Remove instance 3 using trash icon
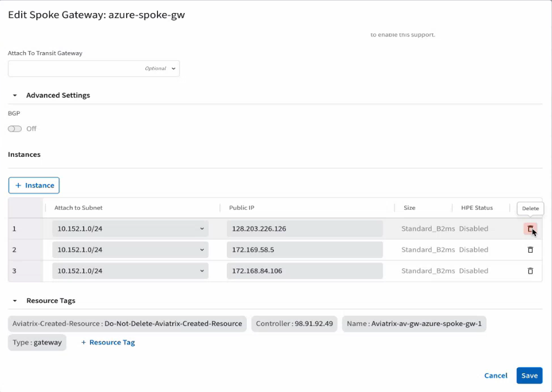Screen dimensions: 552x392 click(530, 271)
